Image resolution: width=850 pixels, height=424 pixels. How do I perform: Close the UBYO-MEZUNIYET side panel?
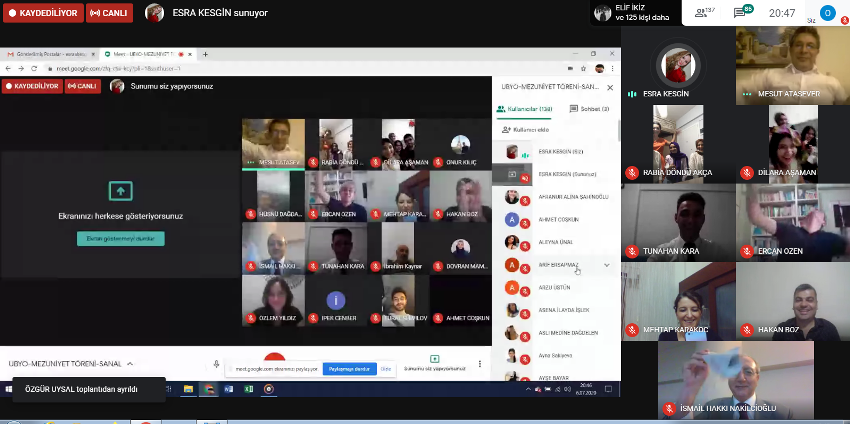pyautogui.click(x=610, y=87)
